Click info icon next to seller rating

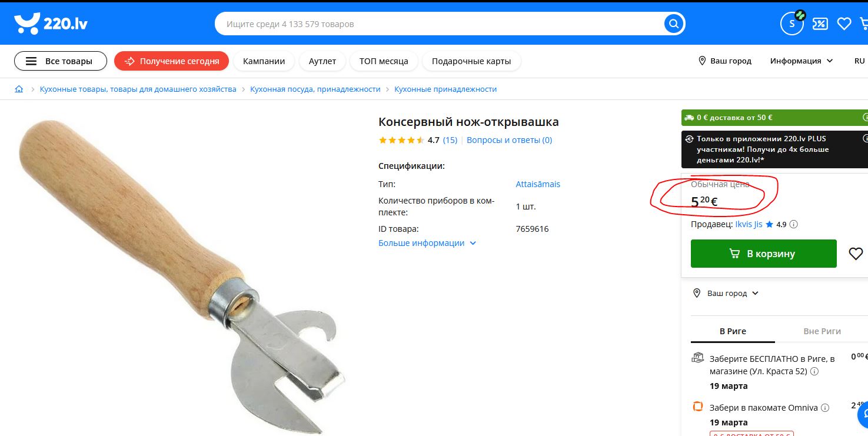(793, 224)
